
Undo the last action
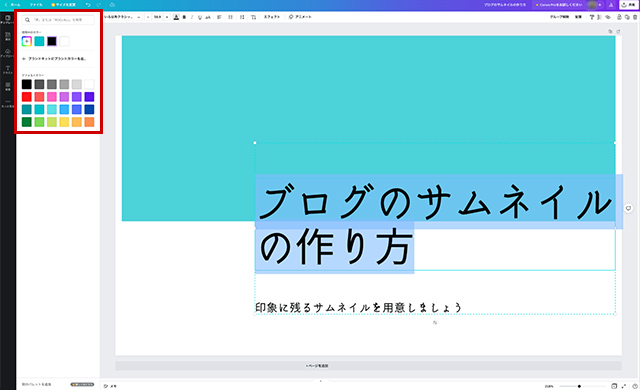coord(88,4)
